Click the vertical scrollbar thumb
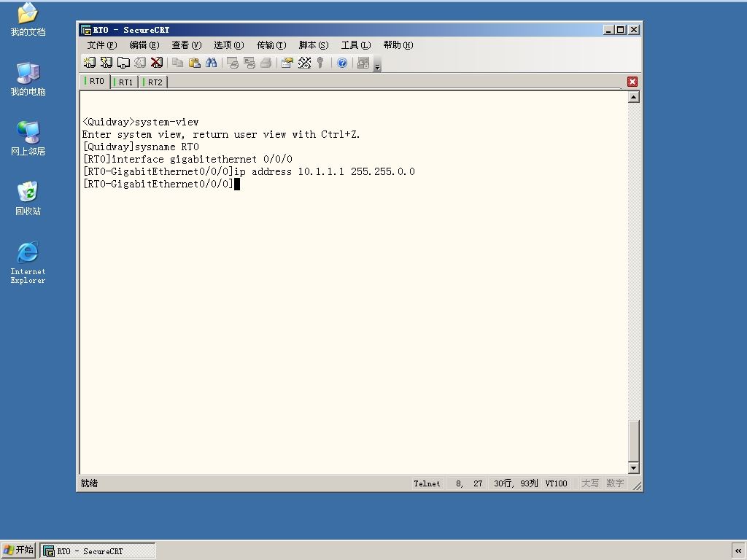This screenshot has width=747, height=560. pos(634,441)
